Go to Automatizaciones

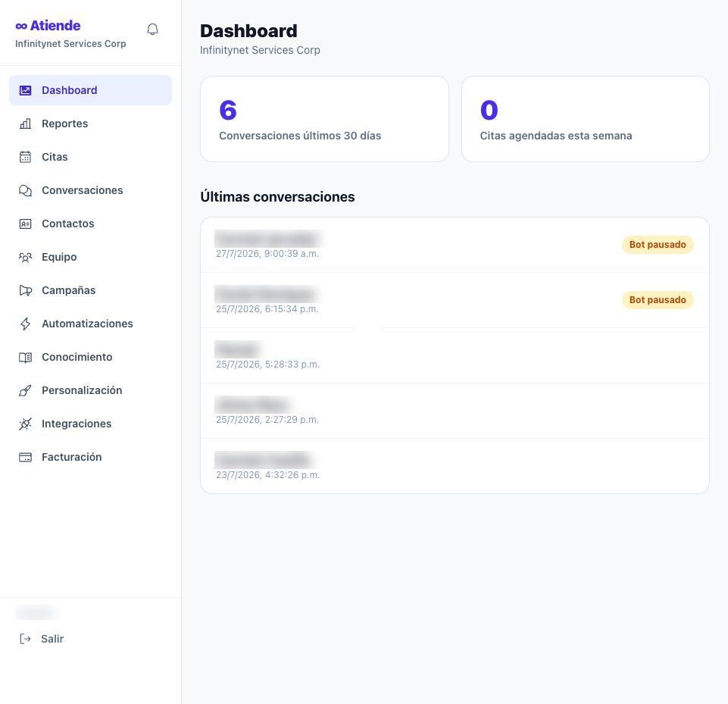(x=91, y=324)
